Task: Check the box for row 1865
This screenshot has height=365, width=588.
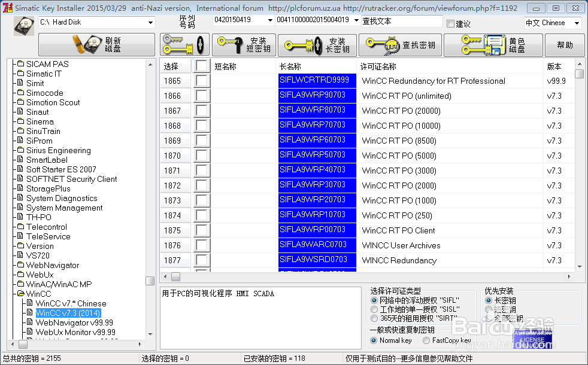Action: tap(202, 81)
